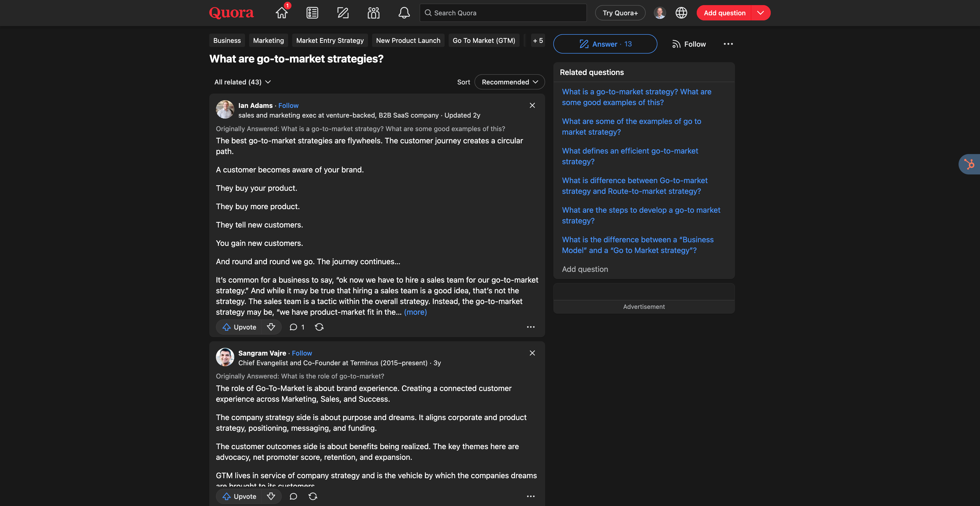Open the Quora logo homepage
Screen dimensions: 980x506
[x=231, y=13]
